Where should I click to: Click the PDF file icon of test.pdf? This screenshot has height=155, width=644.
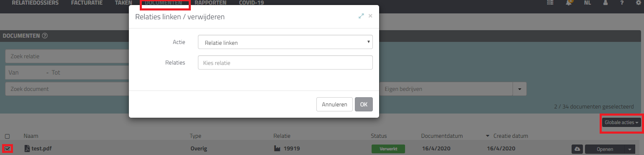(27, 149)
